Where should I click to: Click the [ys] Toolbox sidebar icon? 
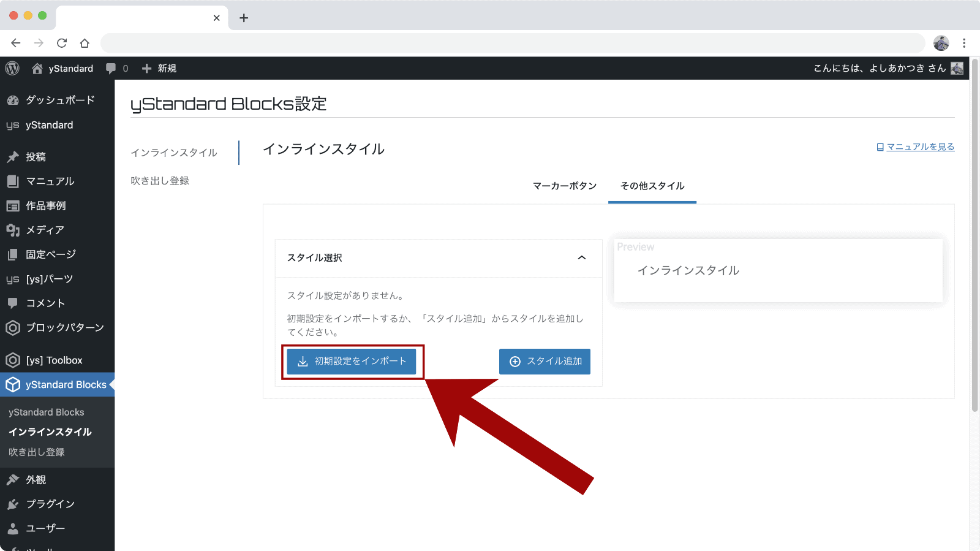[x=13, y=360]
